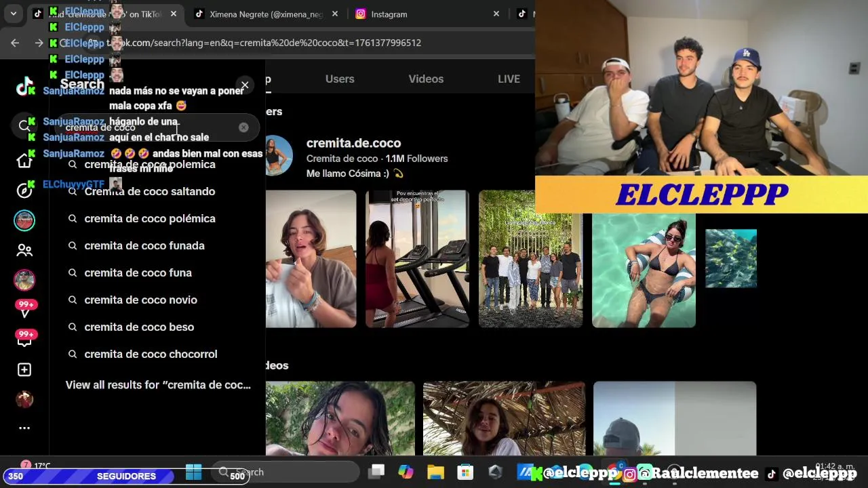Image resolution: width=868 pixels, height=488 pixels.
Task: Select the Videos results tab
Action: [426, 79]
